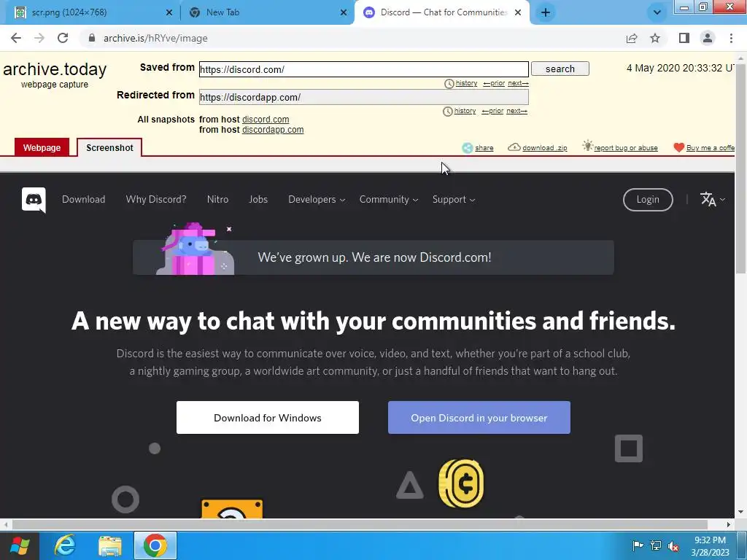The height and width of the screenshot is (560, 747).
Task: Click prior link under Redirected from
Action: [492, 111]
